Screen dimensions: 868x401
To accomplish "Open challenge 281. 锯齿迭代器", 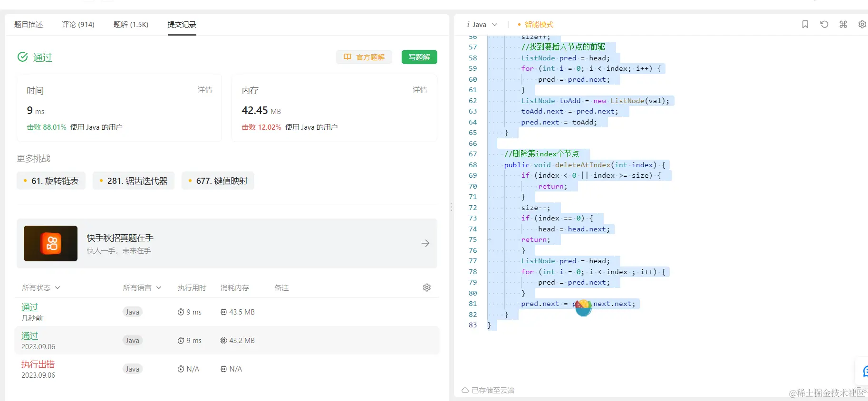I will coord(134,181).
